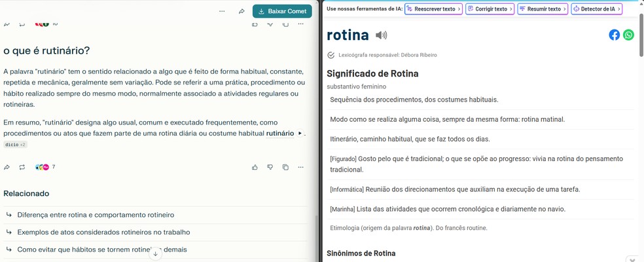The height and width of the screenshot is (262, 644).
Task: Click the Sinônimos de Rotina heading
Action: click(361, 253)
